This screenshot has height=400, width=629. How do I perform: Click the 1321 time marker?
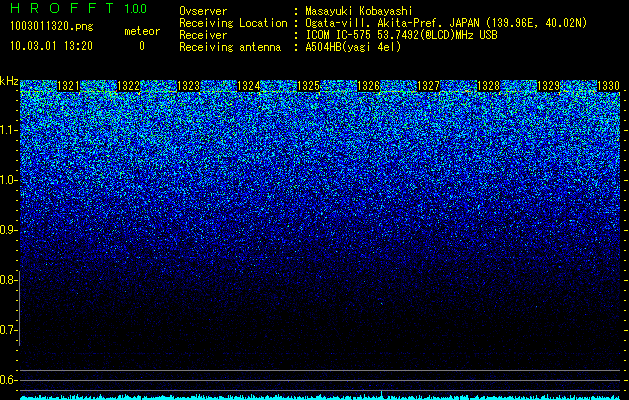click(x=69, y=86)
